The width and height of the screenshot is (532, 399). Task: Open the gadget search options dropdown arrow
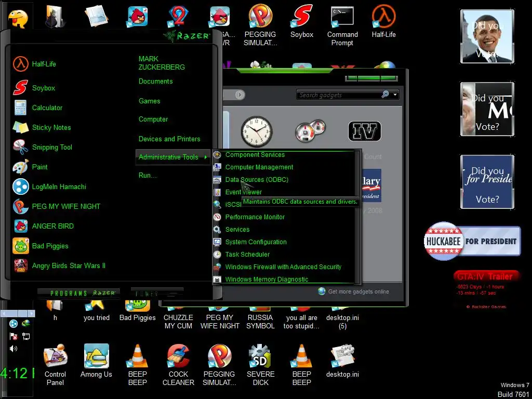pyautogui.click(x=395, y=95)
